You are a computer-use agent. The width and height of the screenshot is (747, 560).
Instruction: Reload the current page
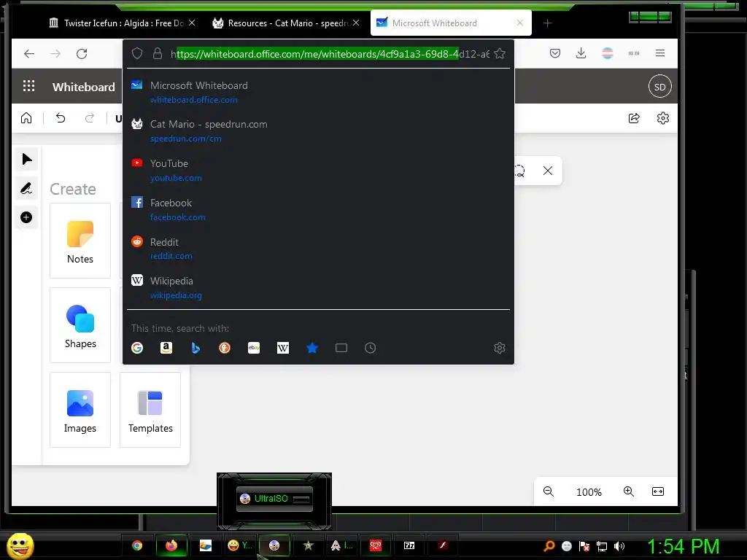point(82,54)
